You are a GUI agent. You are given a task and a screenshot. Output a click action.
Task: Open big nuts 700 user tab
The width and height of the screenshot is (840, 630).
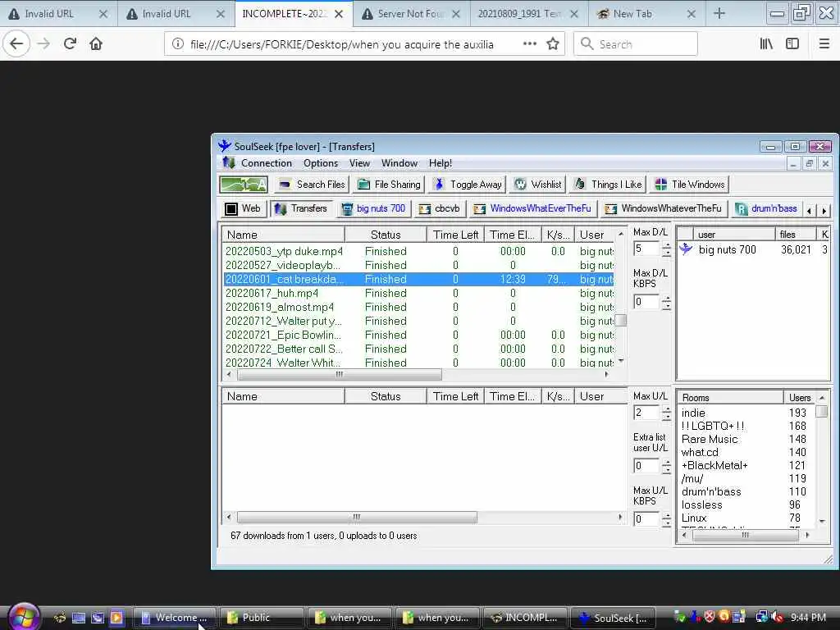click(373, 208)
